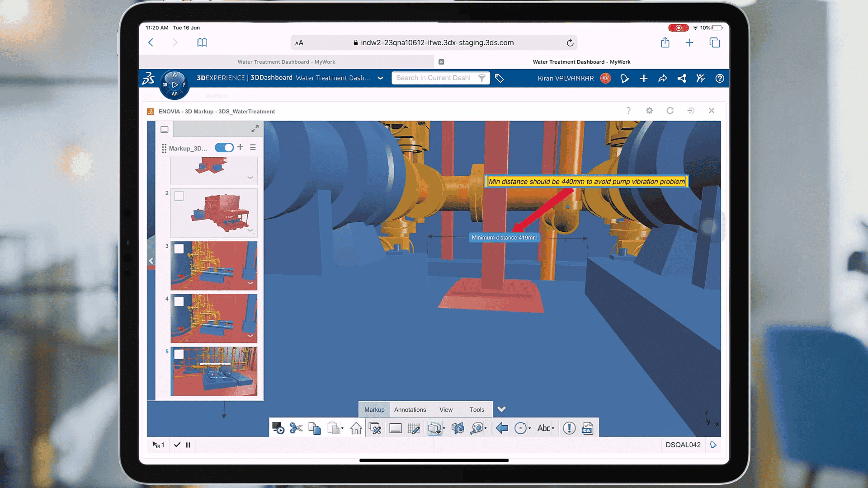Select the Minimum distance 419mm label
Screen dimensions: 868x488
505,238
